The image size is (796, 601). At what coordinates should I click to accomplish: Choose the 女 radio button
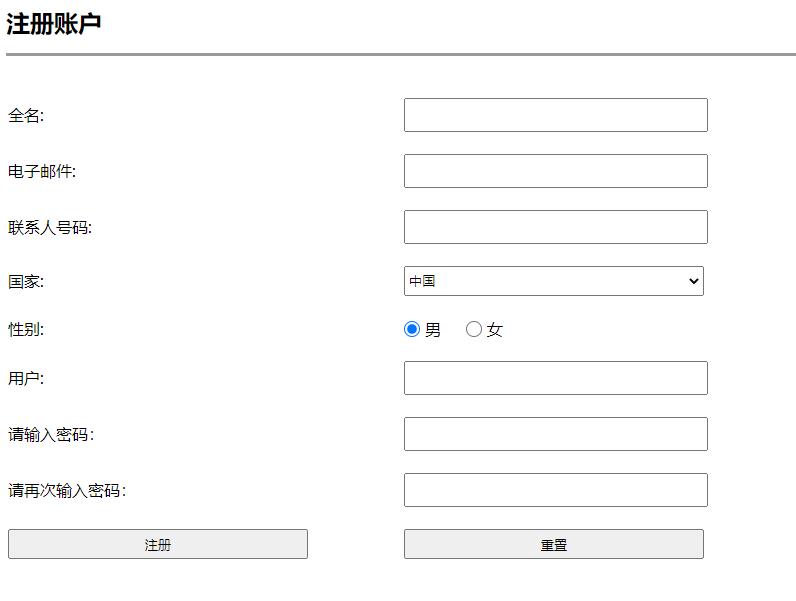point(474,329)
